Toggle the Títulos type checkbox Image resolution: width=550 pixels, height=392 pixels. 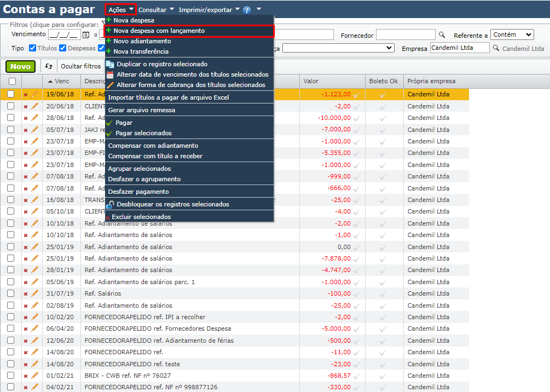point(33,48)
